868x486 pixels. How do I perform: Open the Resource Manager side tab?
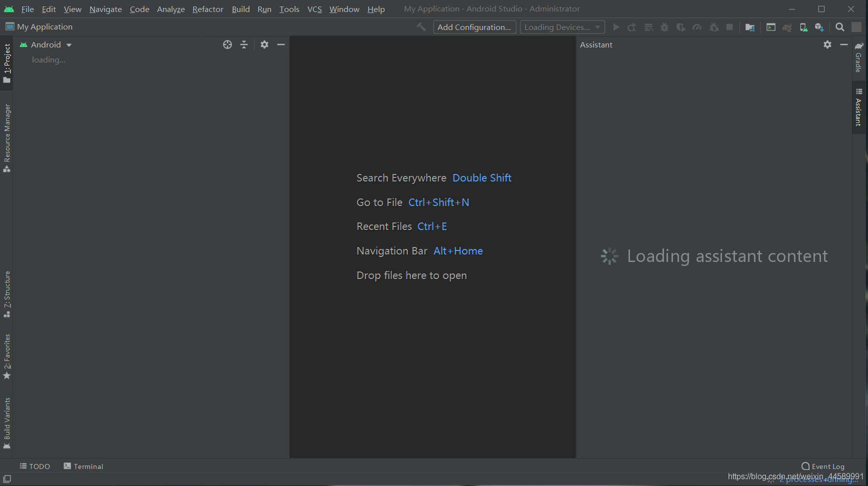point(6,138)
